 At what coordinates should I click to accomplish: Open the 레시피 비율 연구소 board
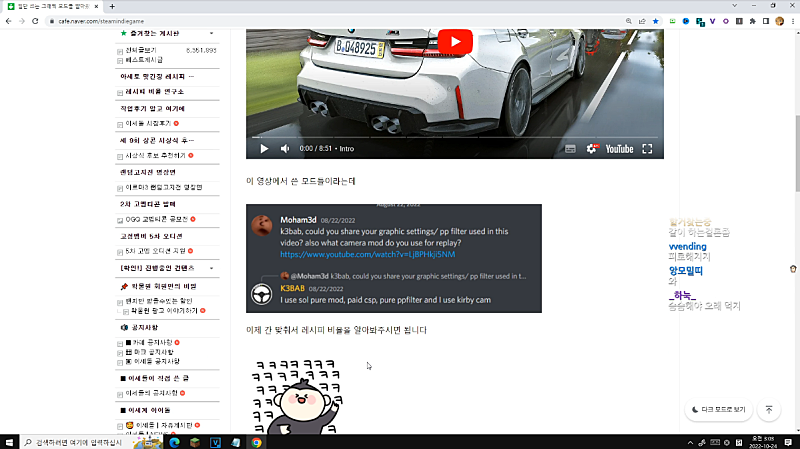[x=156, y=91]
